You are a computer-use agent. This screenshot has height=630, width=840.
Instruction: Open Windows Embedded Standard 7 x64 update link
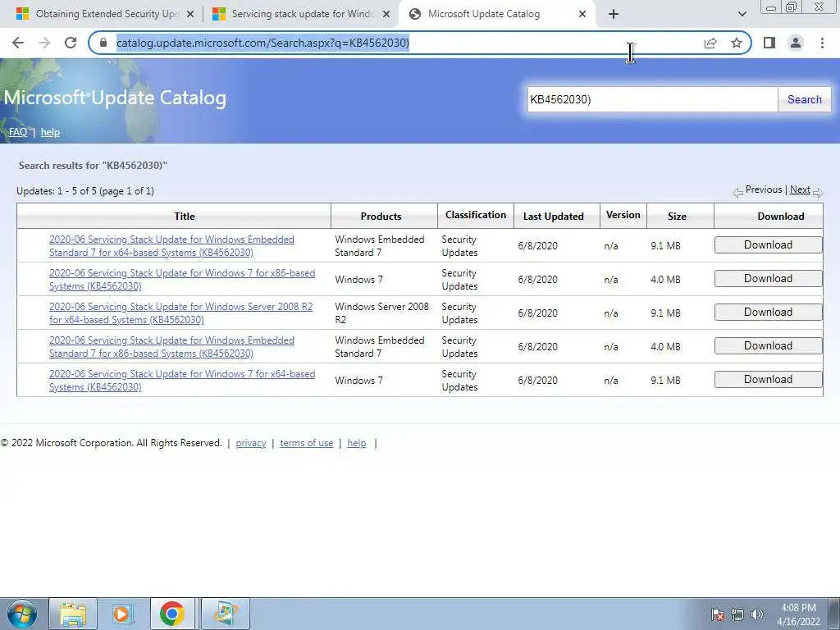[171, 246]
